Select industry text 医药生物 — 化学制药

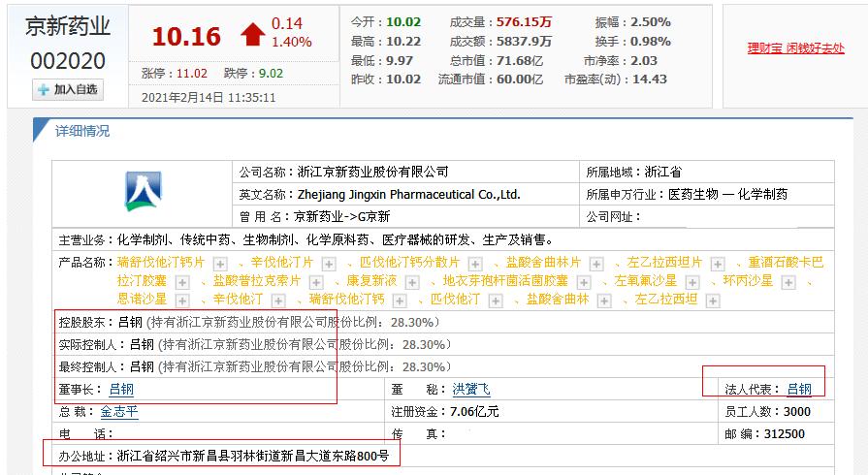[x=727, y=194]
